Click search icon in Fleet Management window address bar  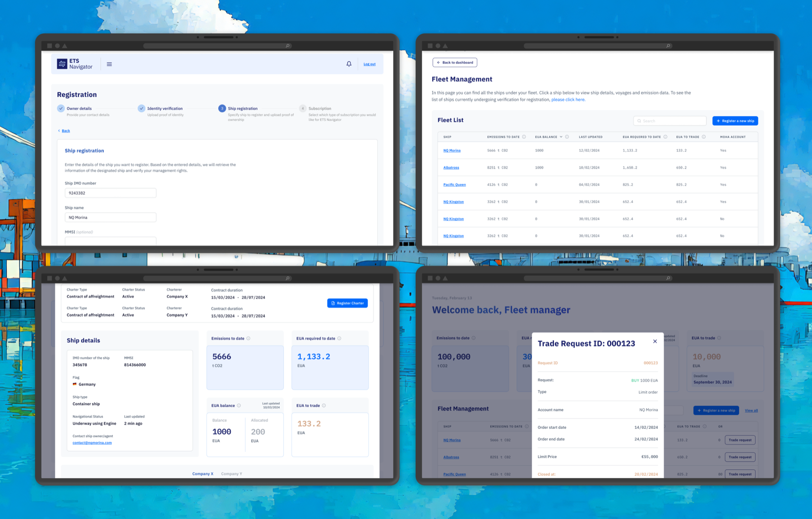pyautogui.click(x=668, y=46)
